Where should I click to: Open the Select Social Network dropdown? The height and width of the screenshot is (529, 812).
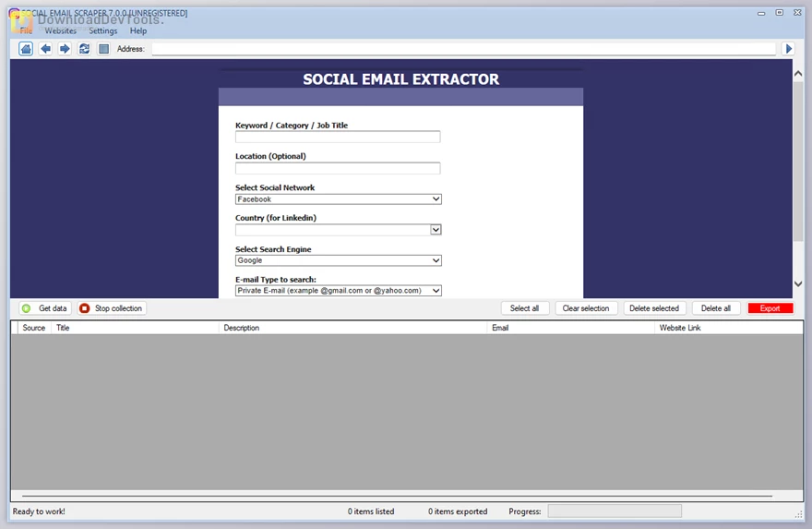[338, 199]
